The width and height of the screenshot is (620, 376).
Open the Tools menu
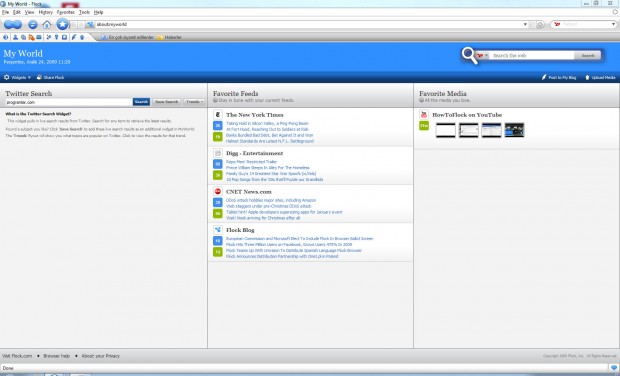(x=84, y=12)
